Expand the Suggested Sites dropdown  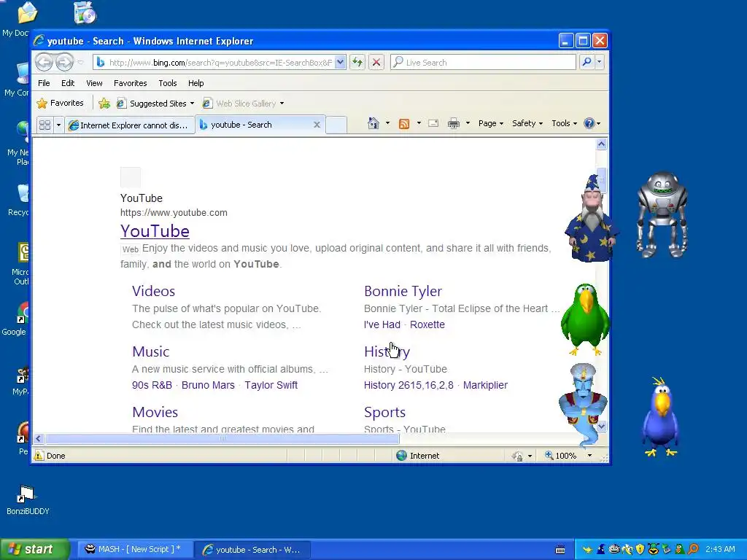pos(192,104)
